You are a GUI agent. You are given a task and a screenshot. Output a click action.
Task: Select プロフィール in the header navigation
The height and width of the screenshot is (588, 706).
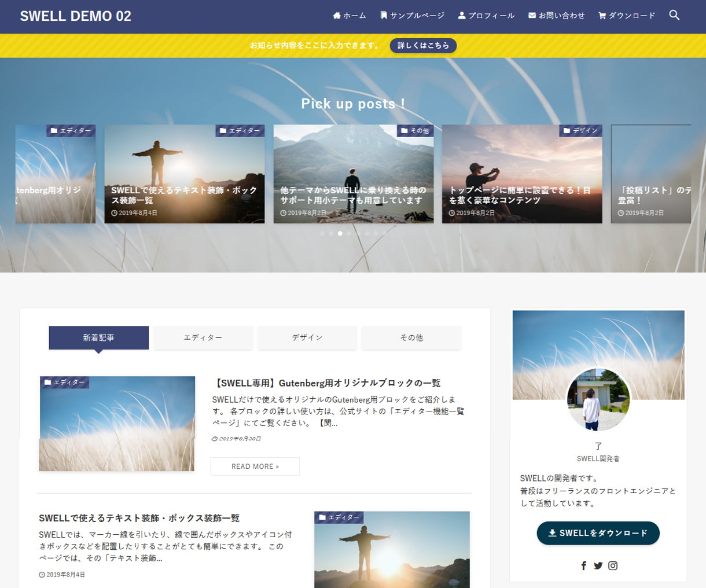click(486, 16)
